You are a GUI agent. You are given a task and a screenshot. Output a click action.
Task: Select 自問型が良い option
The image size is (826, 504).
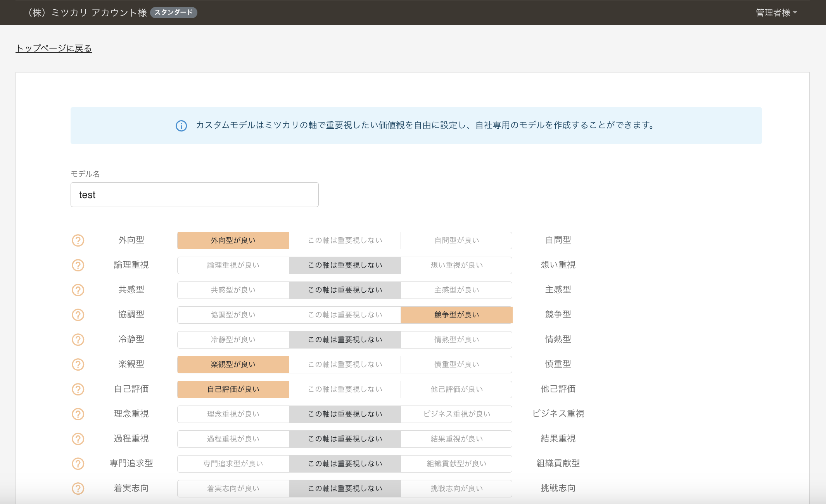(x=456, y=240)
